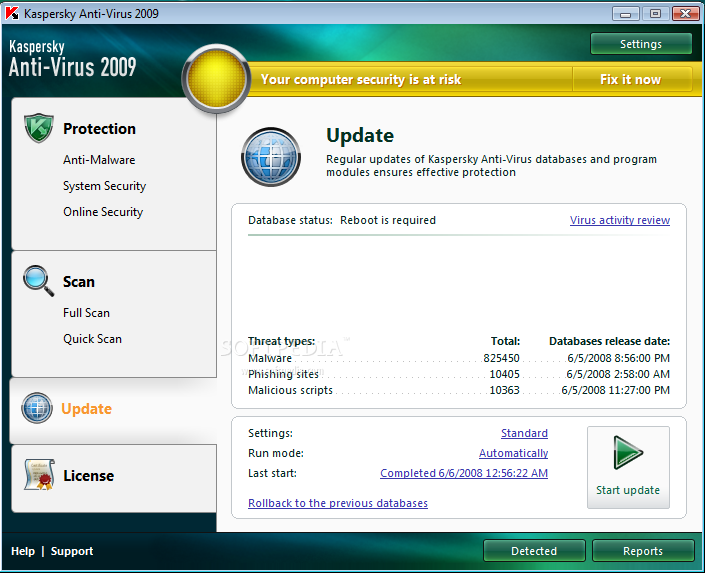This screenshot has width=705, height=573.
Task: Open Virus activity review link
Action: tap(620, 220)
